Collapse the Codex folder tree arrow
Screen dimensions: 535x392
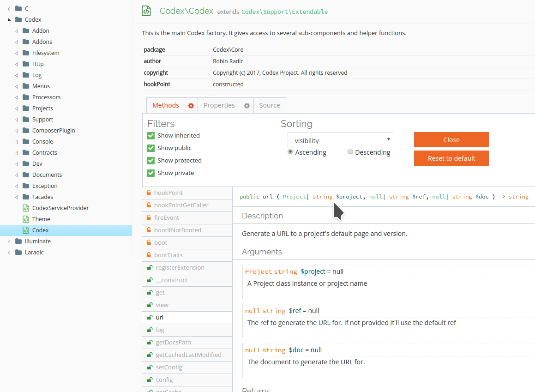click(9, 20)
